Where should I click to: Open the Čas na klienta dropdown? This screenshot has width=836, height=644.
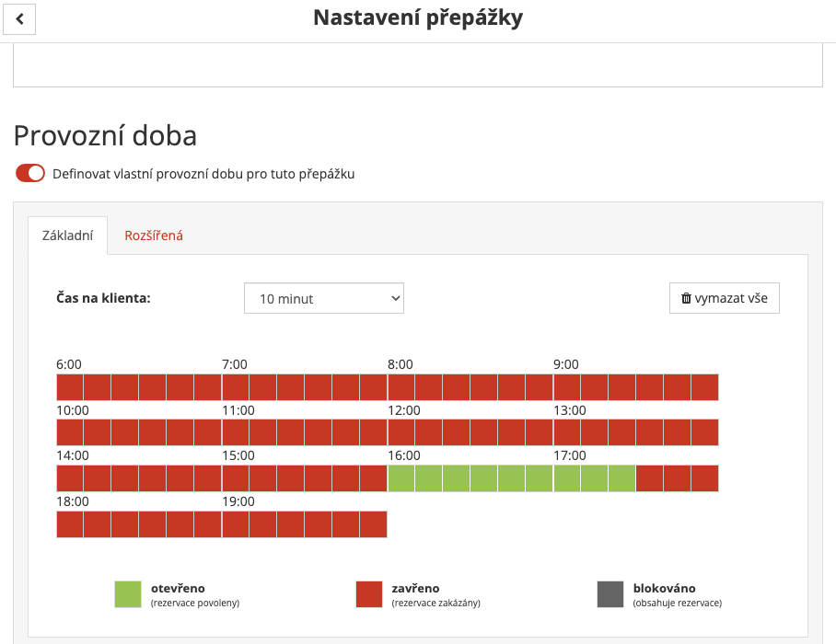324,298
